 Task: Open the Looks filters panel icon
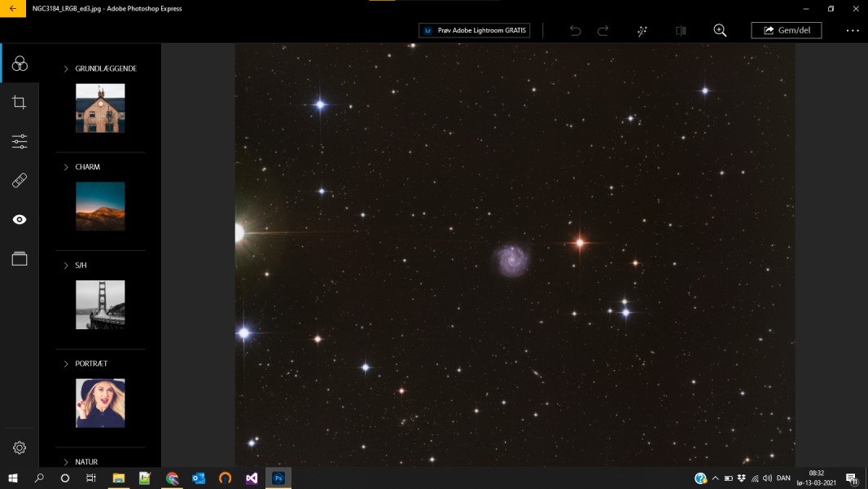click(20, 64)
